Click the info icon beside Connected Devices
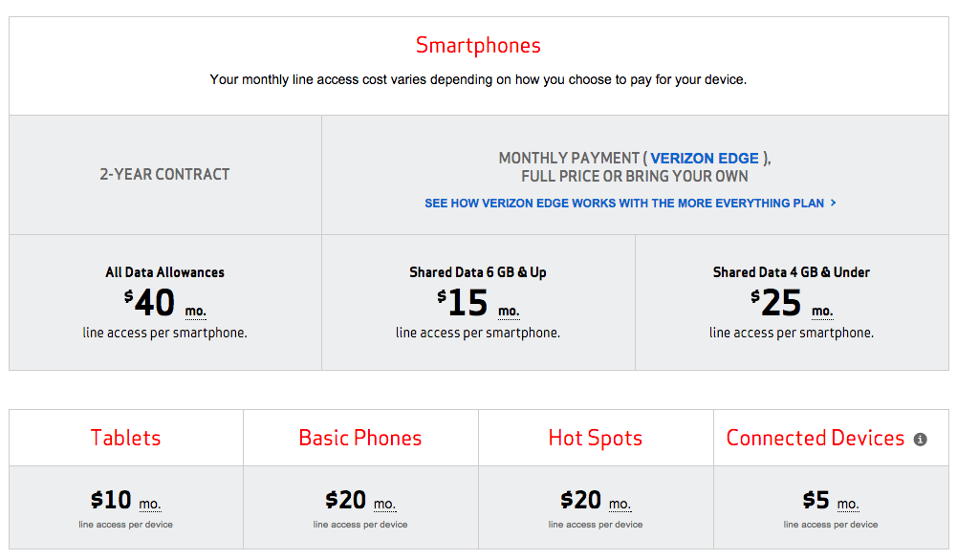This screenshot has height=560, width=957. (x=920, y=440)
